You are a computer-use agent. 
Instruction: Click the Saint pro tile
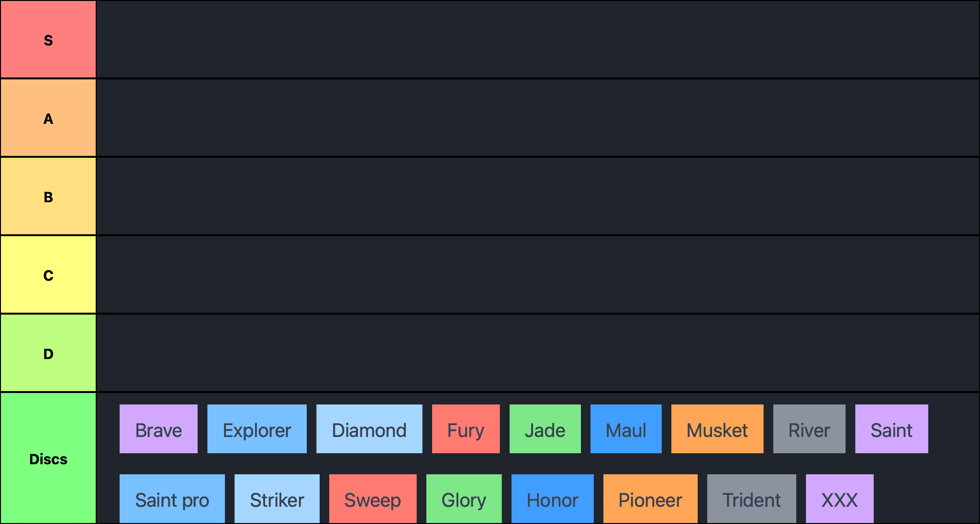pyautogui.click(x=172, y=499)
